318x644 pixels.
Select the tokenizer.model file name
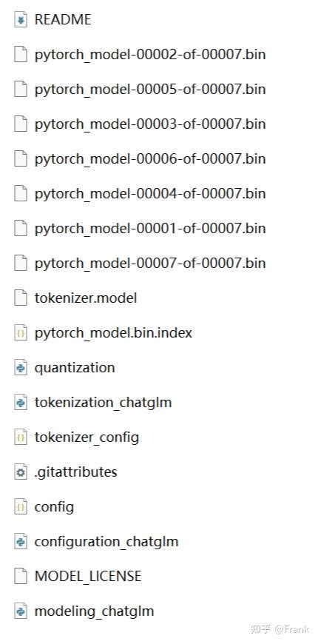(86, 298)
